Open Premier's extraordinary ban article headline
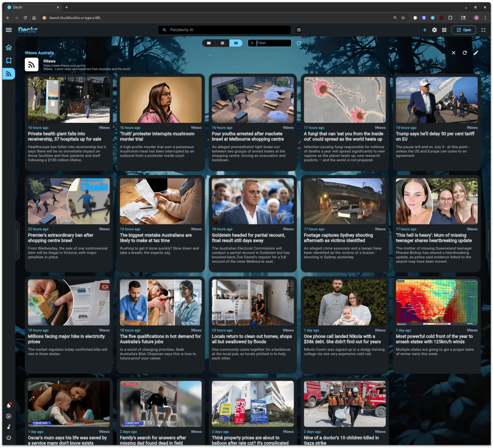Screen dimensions: 493x448 60,238
